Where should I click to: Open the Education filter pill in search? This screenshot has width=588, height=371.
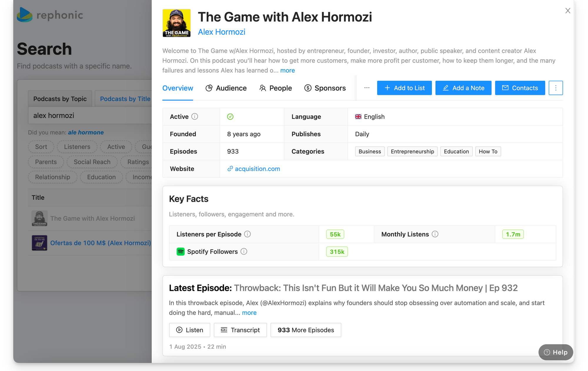tap(101, 177)
